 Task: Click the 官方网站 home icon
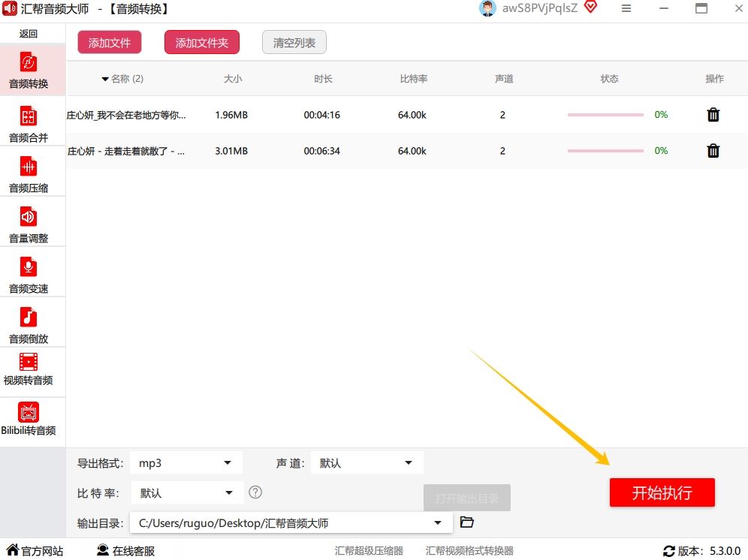coord(13,550)
